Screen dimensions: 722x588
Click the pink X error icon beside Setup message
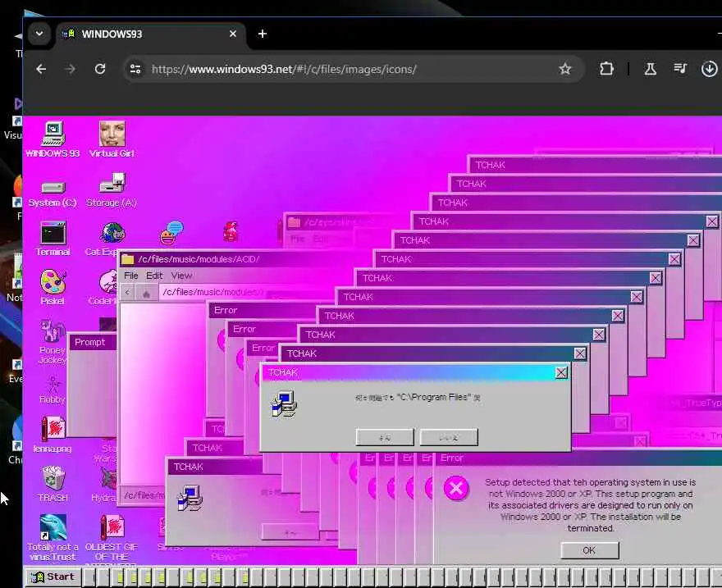coord(456,488)
